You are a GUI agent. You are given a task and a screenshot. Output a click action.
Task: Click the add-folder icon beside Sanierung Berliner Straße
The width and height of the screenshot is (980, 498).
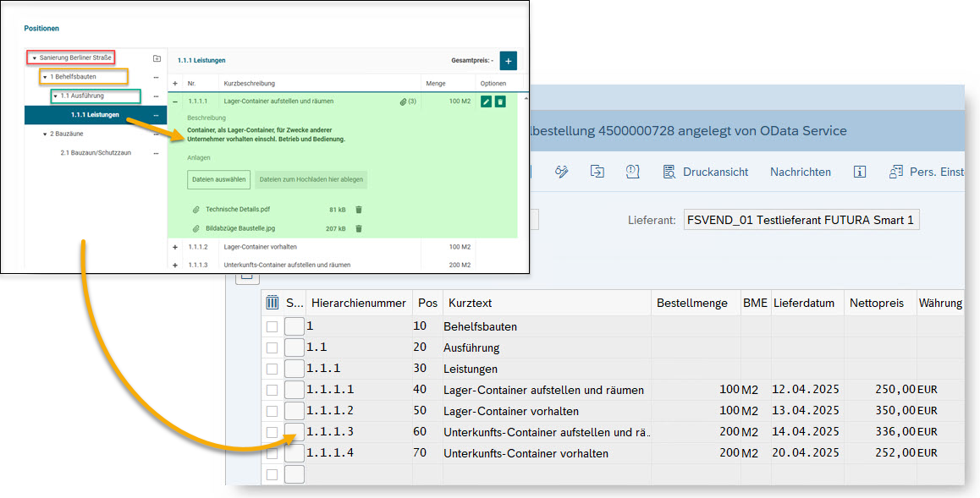[157, 58]
